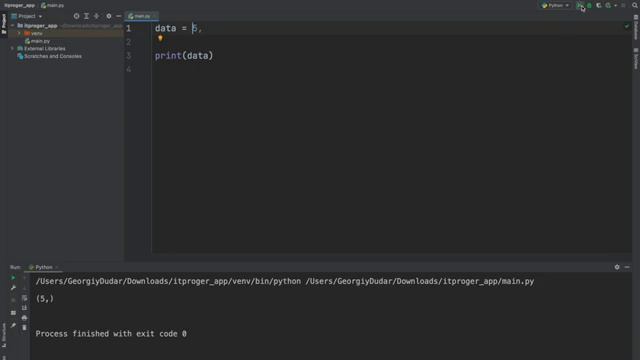Start debugging with the green bug icon
The width and height of the screenshot is (640, 360).
pos(589,5)
